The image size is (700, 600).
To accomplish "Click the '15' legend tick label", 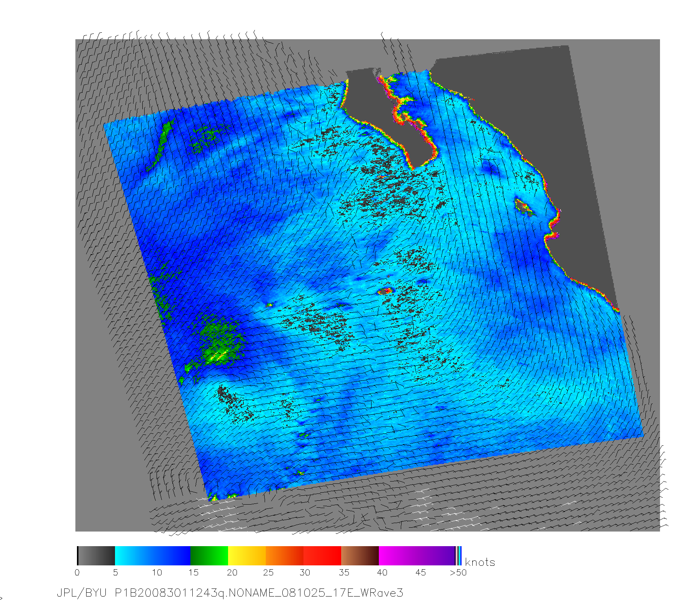I will pyautogui.click(x=193, y=573).
